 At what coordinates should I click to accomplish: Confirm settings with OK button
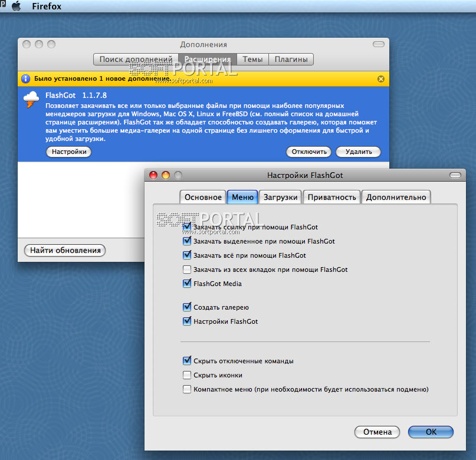coord(431,432)
